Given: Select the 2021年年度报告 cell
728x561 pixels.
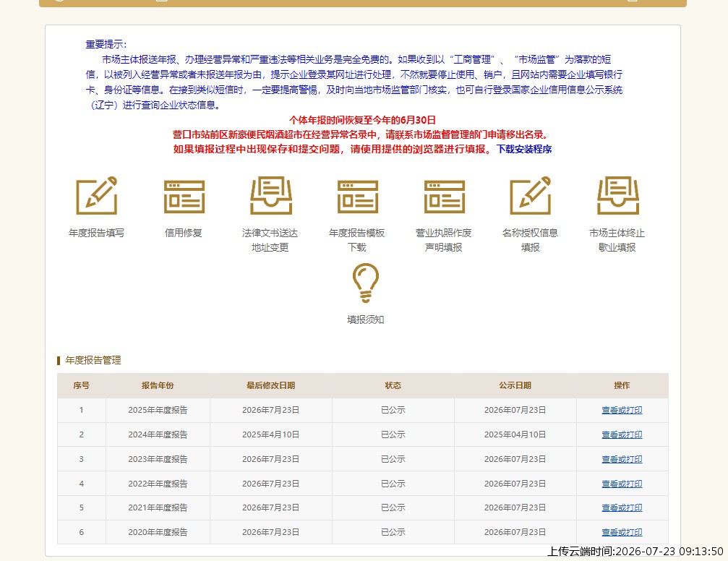Looking at the screenshot, I should point(158,508).
